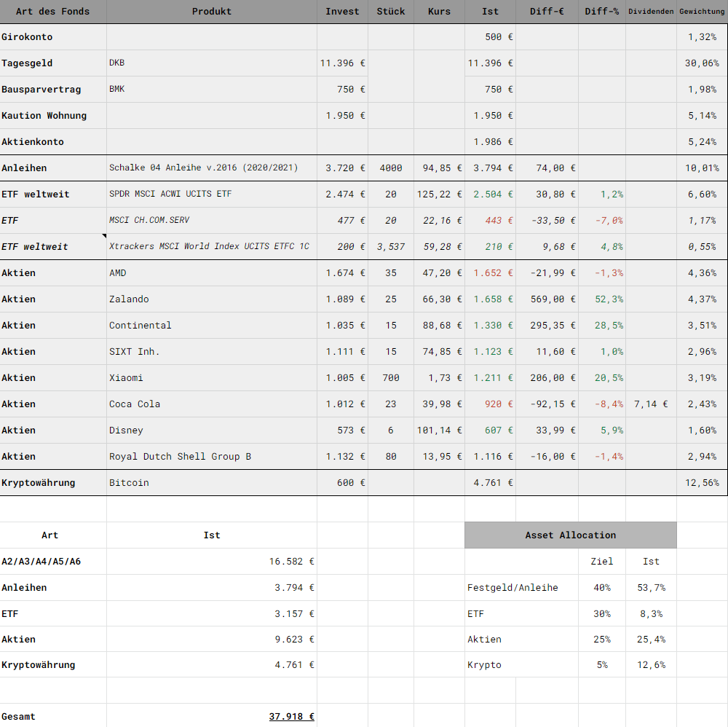Image resolution: width=728 pixels, height=727 pixels.
Task: Click the A2/A3/A4/A5/A6 summary label
Action: coord(41,561)
